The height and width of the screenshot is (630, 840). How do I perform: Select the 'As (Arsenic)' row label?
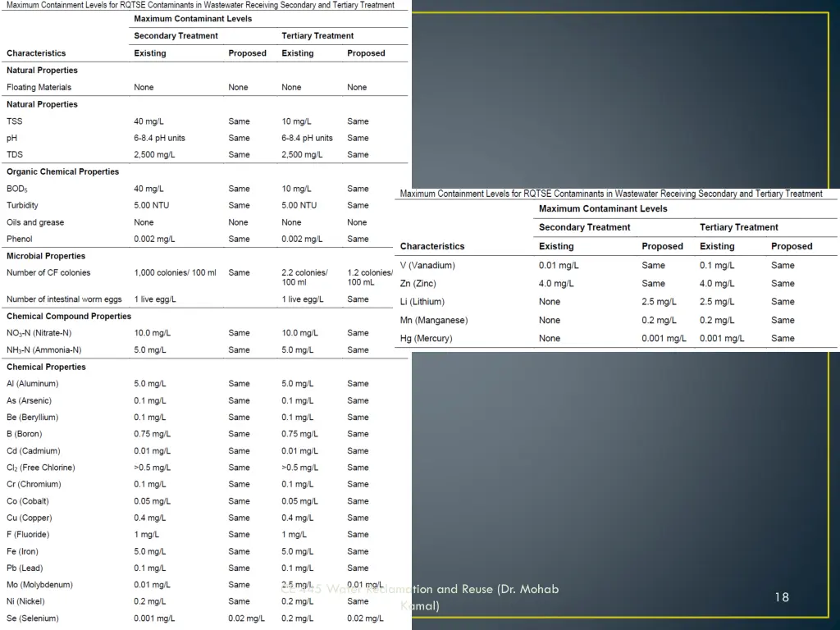[x=29, y=400]
